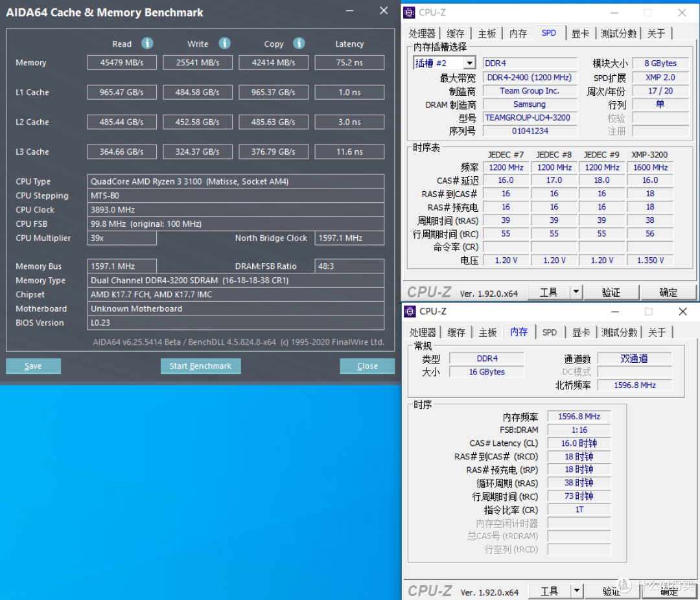Click the Copy info icon in AIDA64
Viewport: 700px width, 600px height.
tap(299, 43)
